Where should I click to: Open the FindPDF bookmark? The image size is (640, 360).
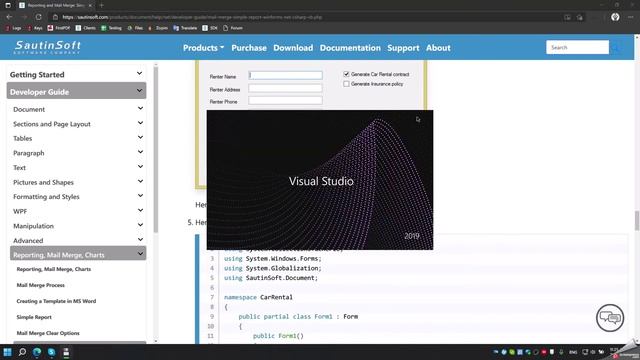click(x=59, y=28)
